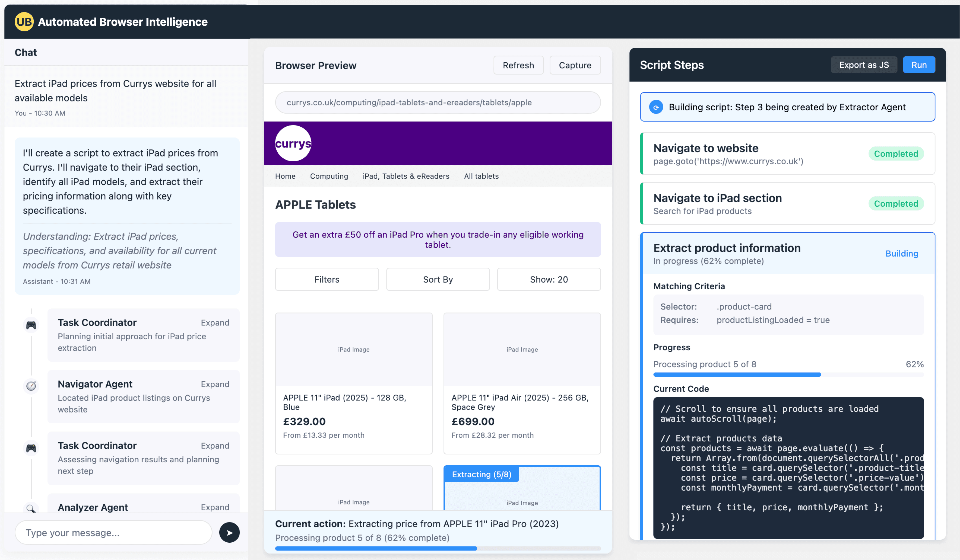Click Export as JS button
The width and height of the screenshot is (960, 560).
point(863,65)
